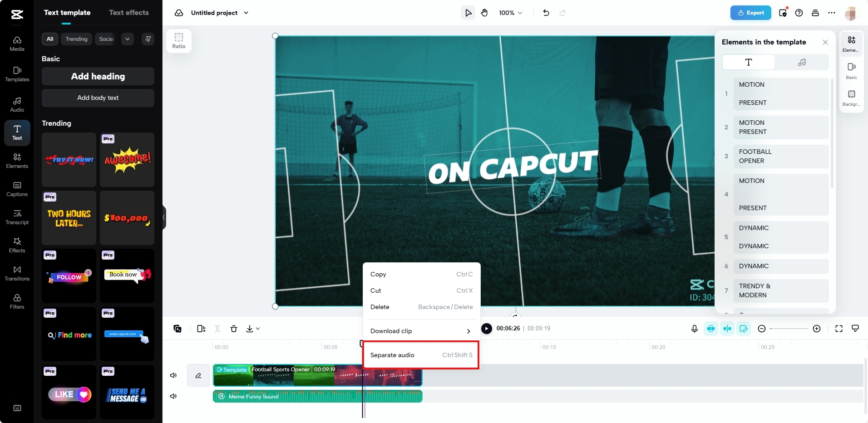
Task: Open the Audio panel from left sidebar
Action: click(17, 104)
